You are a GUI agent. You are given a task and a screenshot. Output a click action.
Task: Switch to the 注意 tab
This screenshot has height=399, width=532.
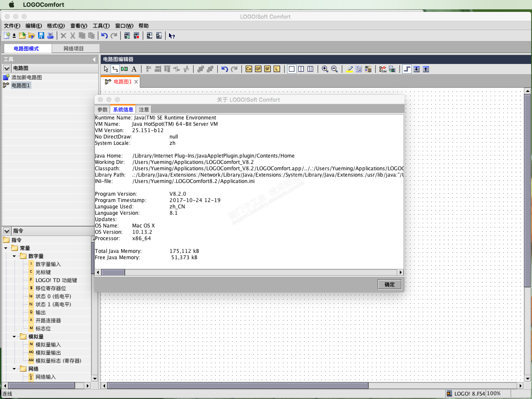pyautogui.click(x=144, y=110)
